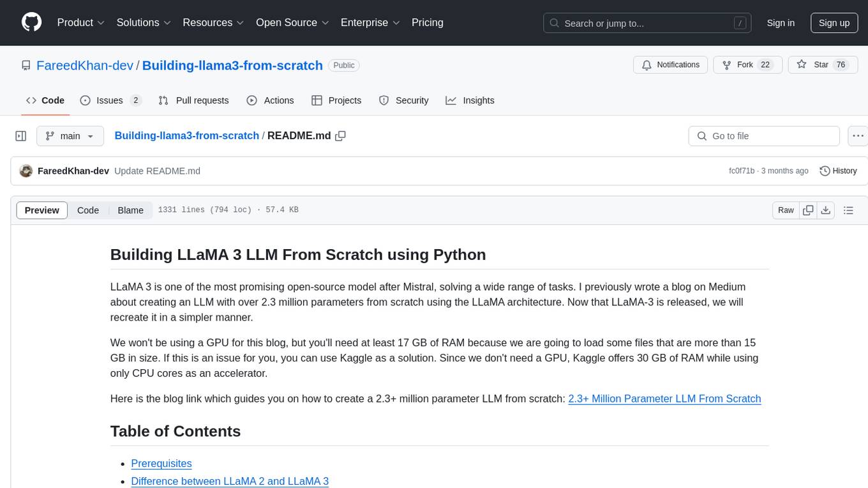Jump to Difference between LLaMA 2 and LLaMA 3
868x488 pixels.
coord(230,481)
